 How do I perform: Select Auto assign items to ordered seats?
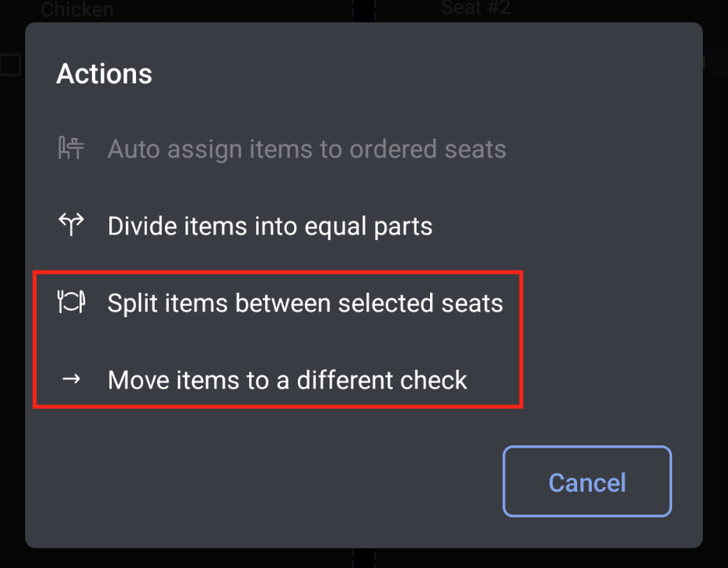[x=306, y=149]
